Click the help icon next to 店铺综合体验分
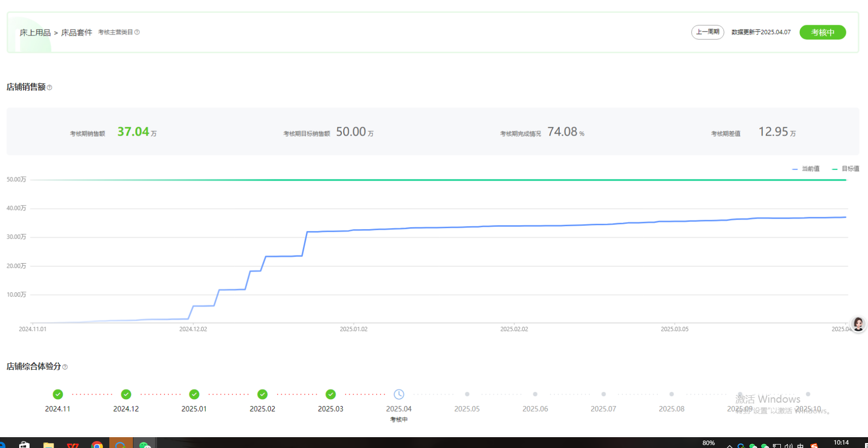The width and height of the screenshot is (868, 448). pyautogui.click(x=65, y=367)
